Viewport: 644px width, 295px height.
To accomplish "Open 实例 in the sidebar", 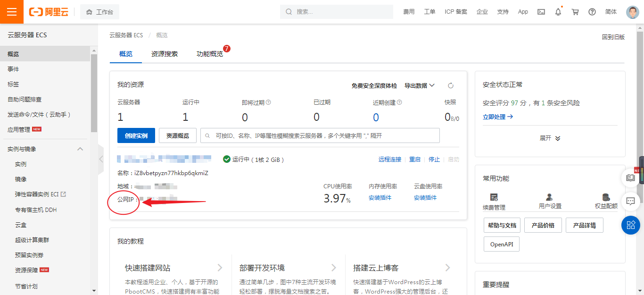I will [21, 164].
